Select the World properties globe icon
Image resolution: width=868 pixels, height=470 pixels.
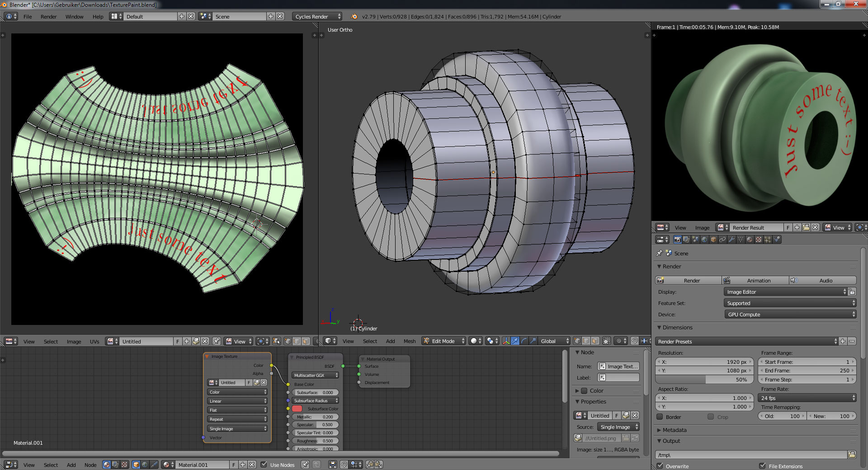[x=704, y=240]
